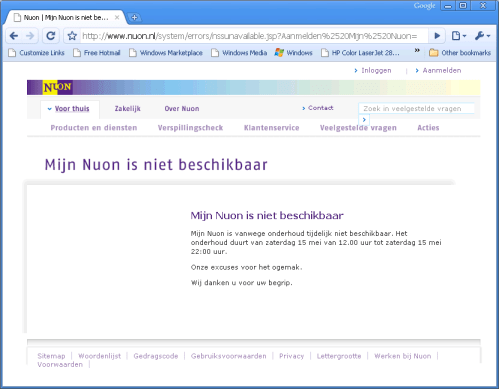Click the Privacy footer link
Screen dimensions: 499x389
(x=292, y=356)
